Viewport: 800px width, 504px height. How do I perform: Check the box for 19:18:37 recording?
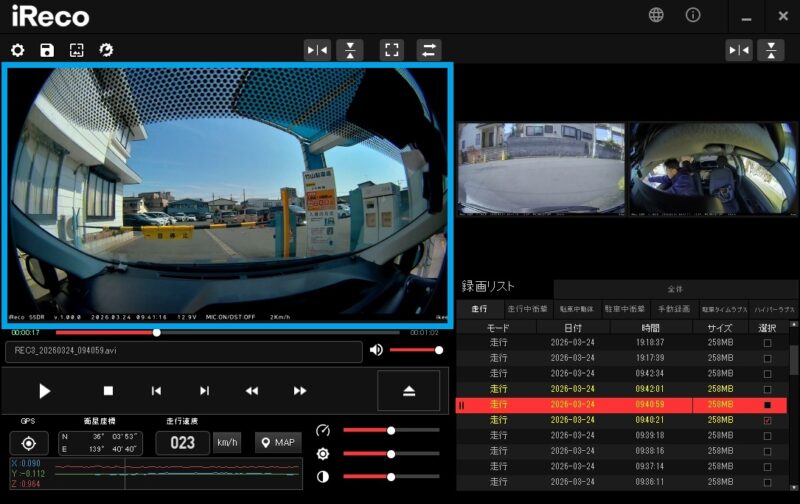point(767,343)
